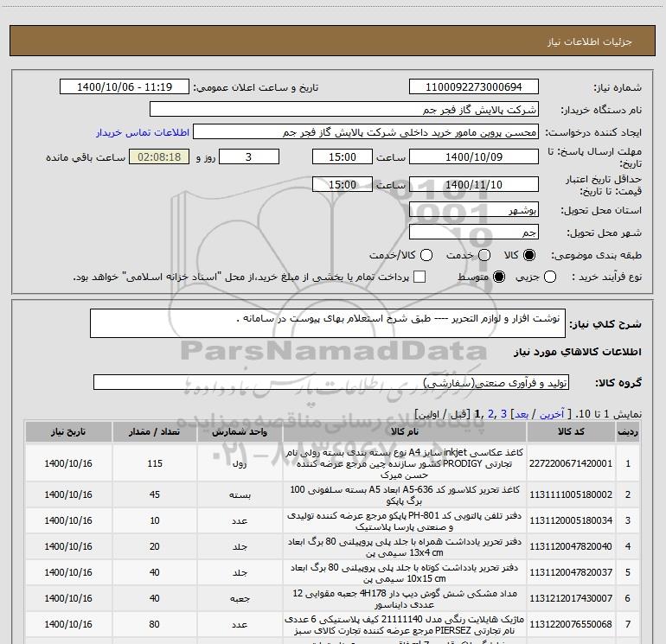
Task: Select the متوسط purchase type radio
Action: pos(499,277)
